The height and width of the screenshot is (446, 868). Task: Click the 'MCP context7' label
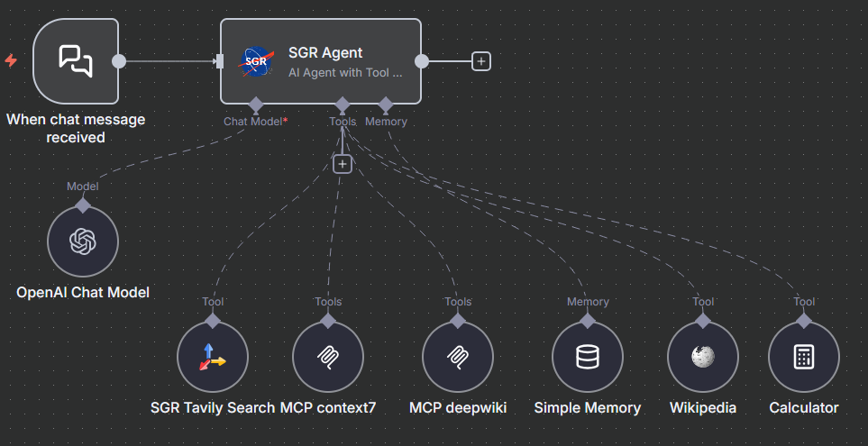(x=328, y=408)
